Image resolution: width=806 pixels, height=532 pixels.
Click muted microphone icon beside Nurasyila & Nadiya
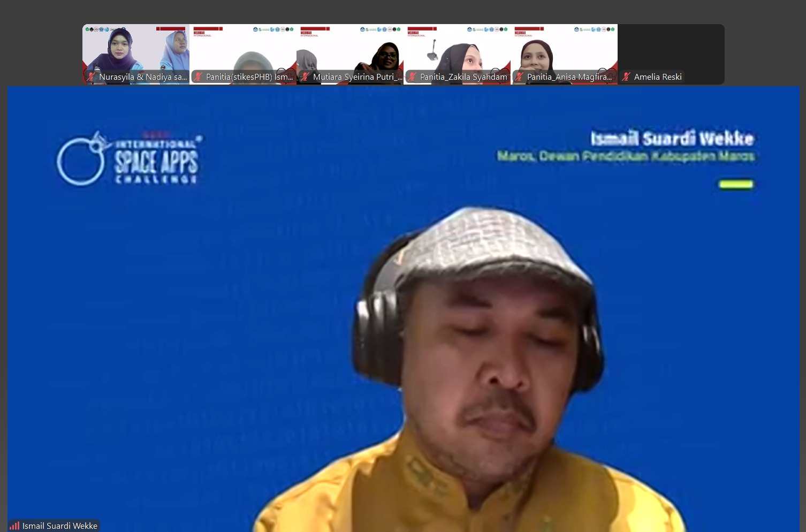[91, 77]
